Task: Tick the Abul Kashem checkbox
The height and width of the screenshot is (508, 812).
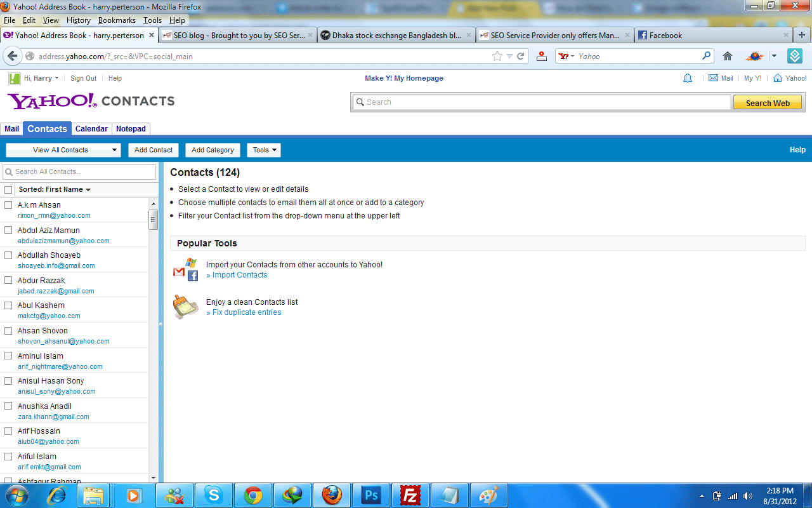Action: click(x=8, y=305)
